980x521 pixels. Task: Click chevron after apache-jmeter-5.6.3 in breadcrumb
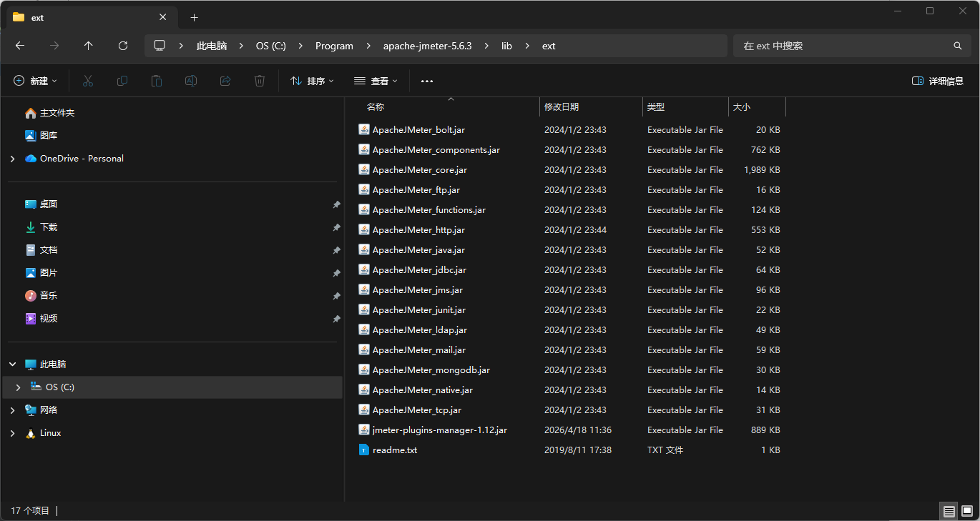pyautogui.click(x=486, y=46)
